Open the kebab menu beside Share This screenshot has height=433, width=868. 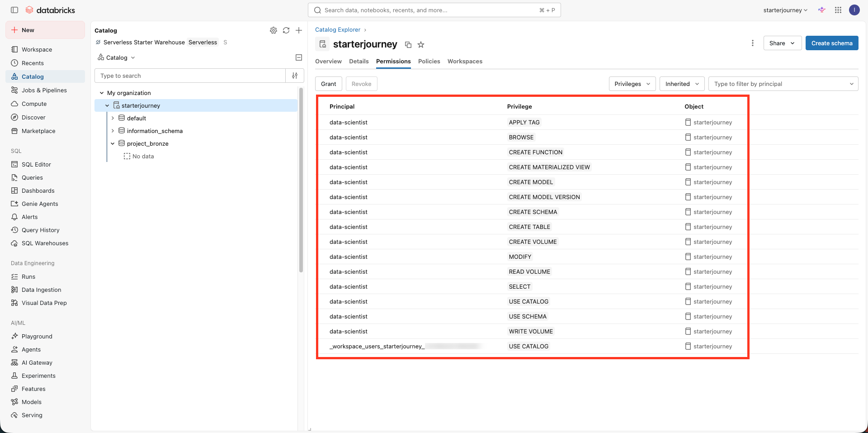(753, 43)
